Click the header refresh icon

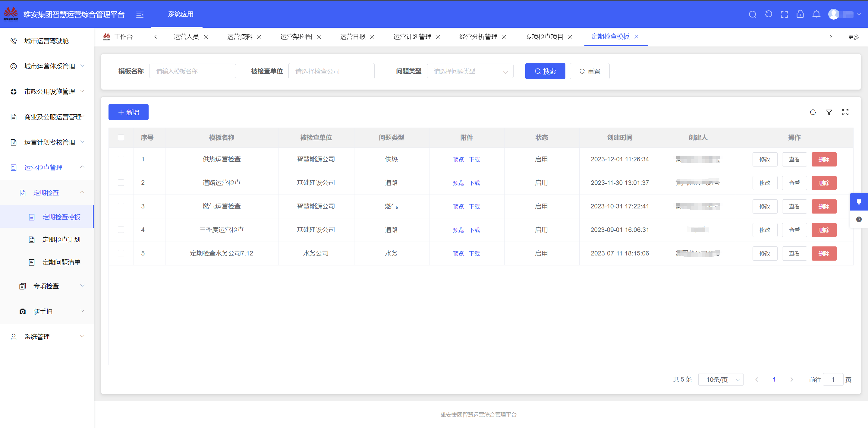click(x=769, y=14)
